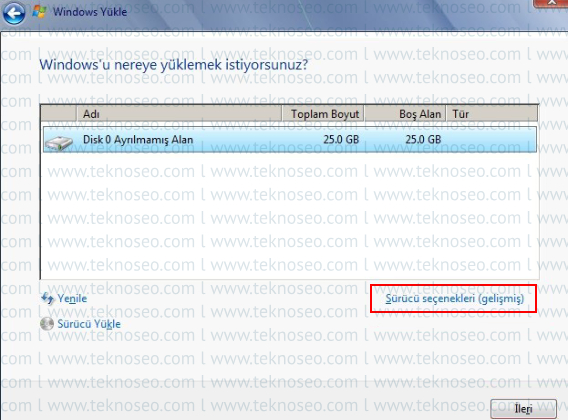
Task: Open Sürücü Yükle to load a driver
Action: (89, 324)
